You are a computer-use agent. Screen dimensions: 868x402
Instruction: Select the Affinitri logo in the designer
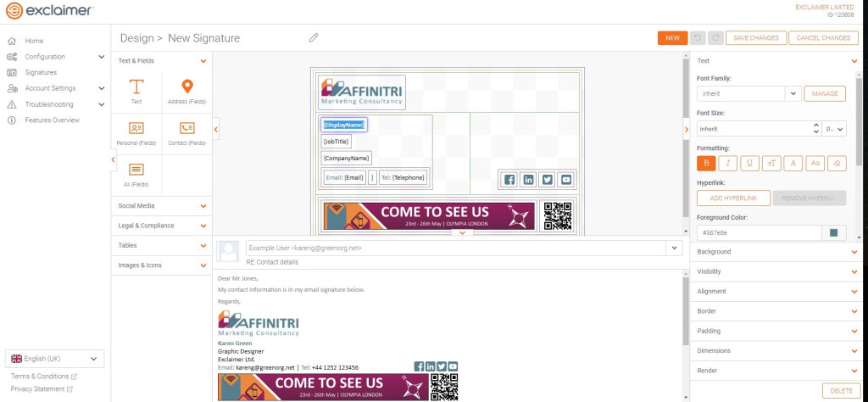[x=362, y=92]
